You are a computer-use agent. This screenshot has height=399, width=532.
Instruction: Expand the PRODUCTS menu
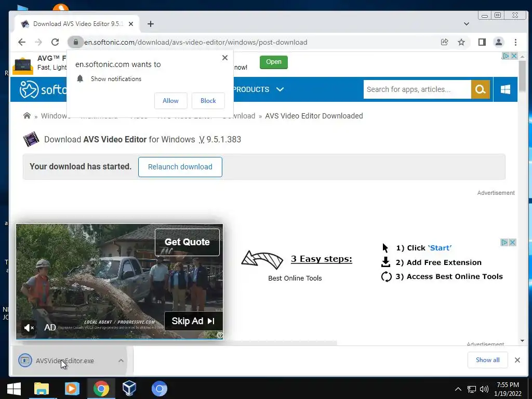(x=259, y=89)
